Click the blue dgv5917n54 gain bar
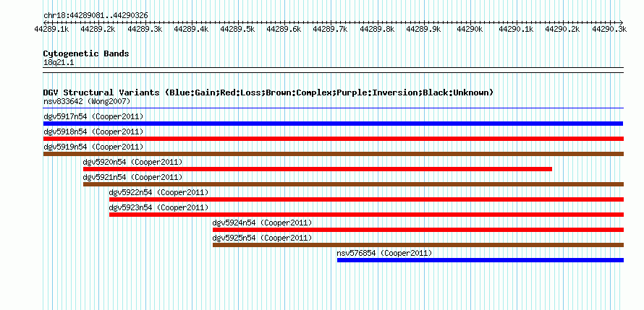644x310 pixels. (333, 124)
